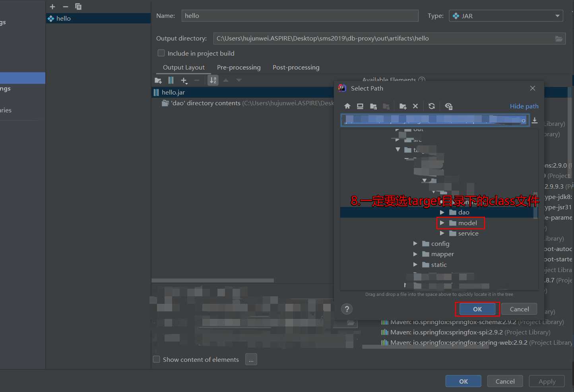Screen dimensions: 574x392
Task: Create a directory in Output Layout
Action: (158, 80)
